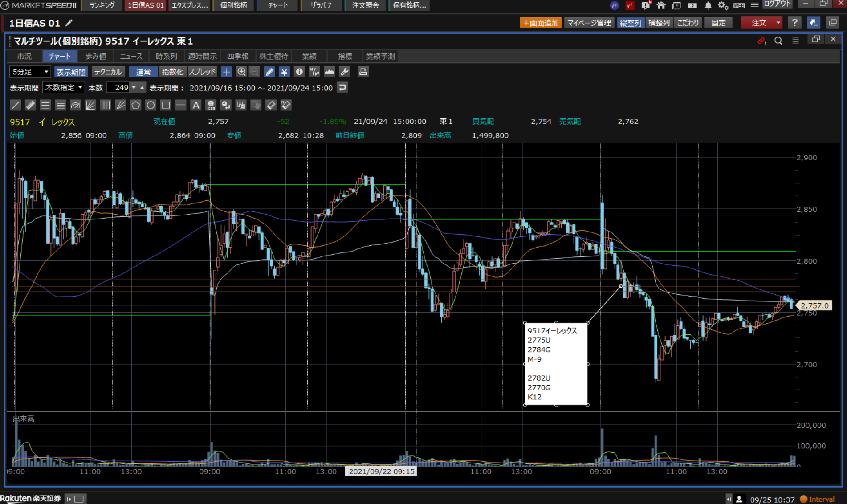Open chart settings wrench icon
Screen dimensions: 847x504
coord(344,72)
